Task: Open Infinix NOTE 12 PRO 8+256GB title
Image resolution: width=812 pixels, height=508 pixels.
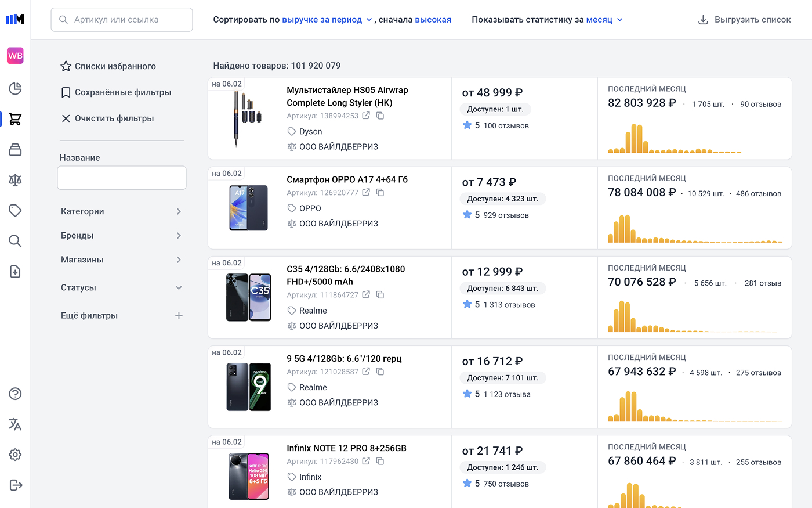Action: click(346, 448)
